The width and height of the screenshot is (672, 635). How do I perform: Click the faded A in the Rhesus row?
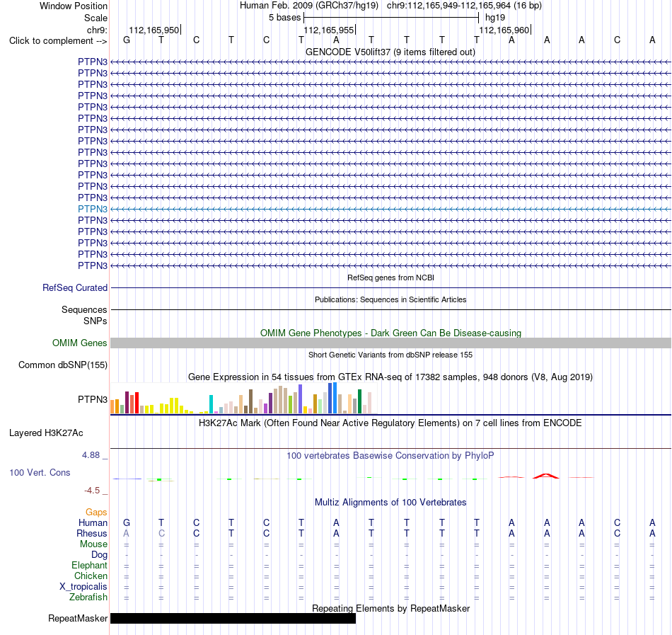point(126,533)
